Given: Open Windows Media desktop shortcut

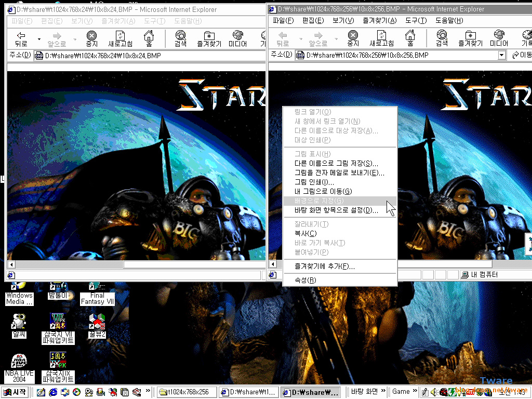Looking at the screenshot, I should pos(19,295).
